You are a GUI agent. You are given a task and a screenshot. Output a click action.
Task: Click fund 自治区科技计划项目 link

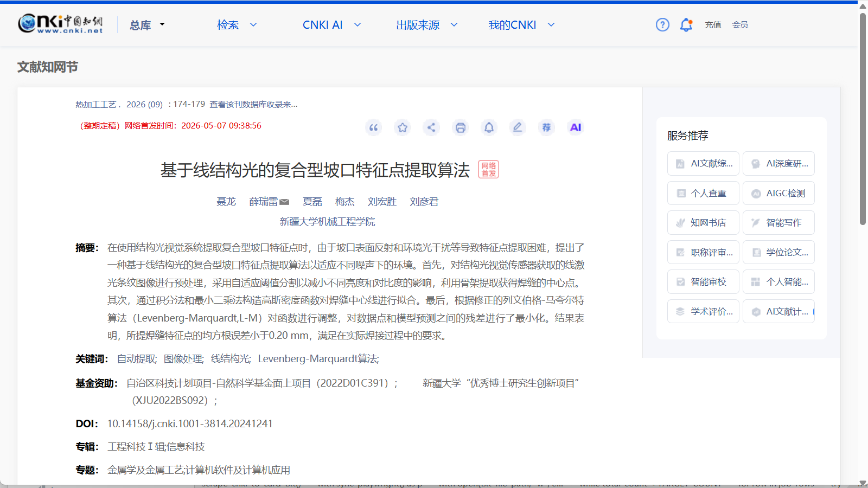pos(263,383)
